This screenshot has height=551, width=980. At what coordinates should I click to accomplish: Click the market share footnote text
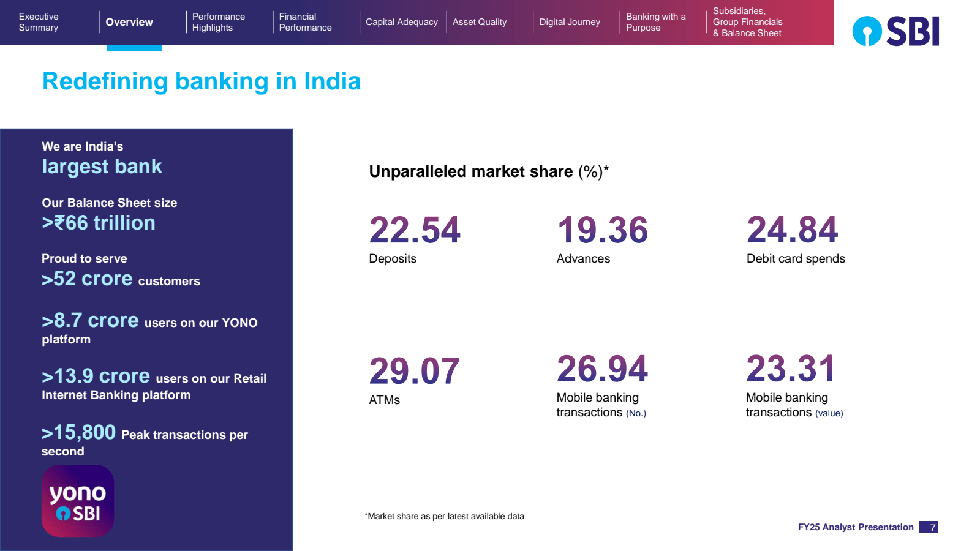tap(444, 516)
